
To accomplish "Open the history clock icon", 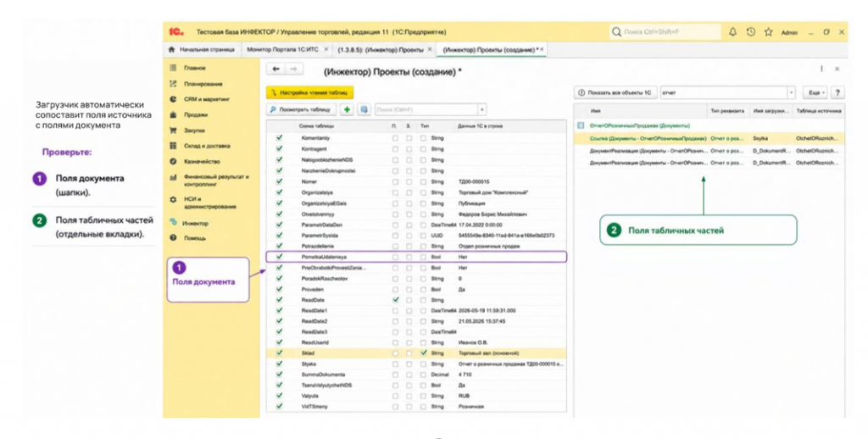I will click(x=751, y=32).
